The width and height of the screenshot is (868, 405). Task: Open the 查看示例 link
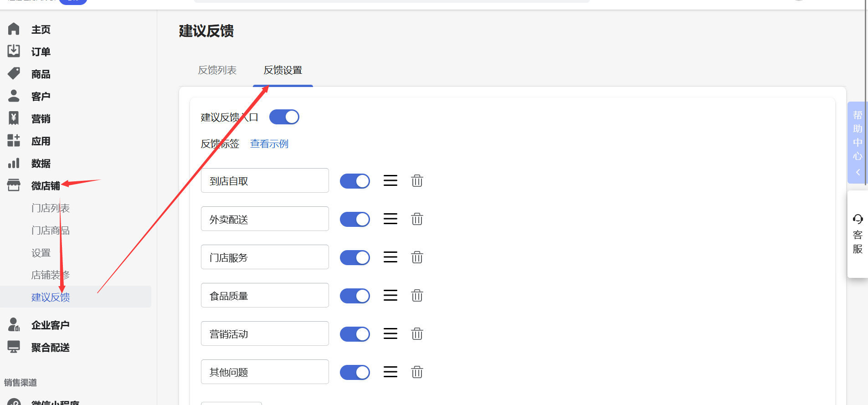coord(269,144)
